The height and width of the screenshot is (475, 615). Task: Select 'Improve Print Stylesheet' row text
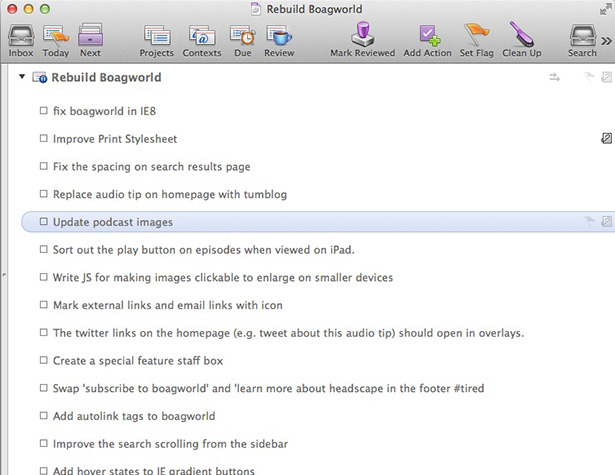pyautogui.click(x=115, y=139)
